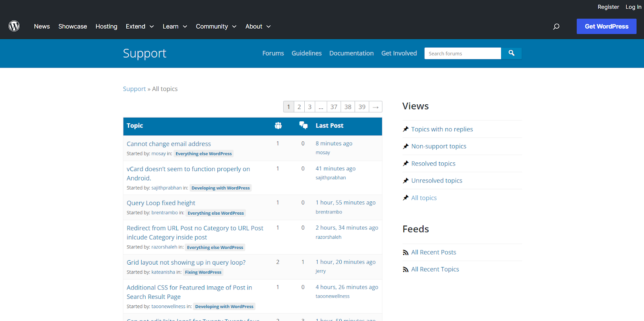Image resolution: width=644 pixels, height=321 pixels.
Task: Open Non-support topics view
Action: pos(439,146)
